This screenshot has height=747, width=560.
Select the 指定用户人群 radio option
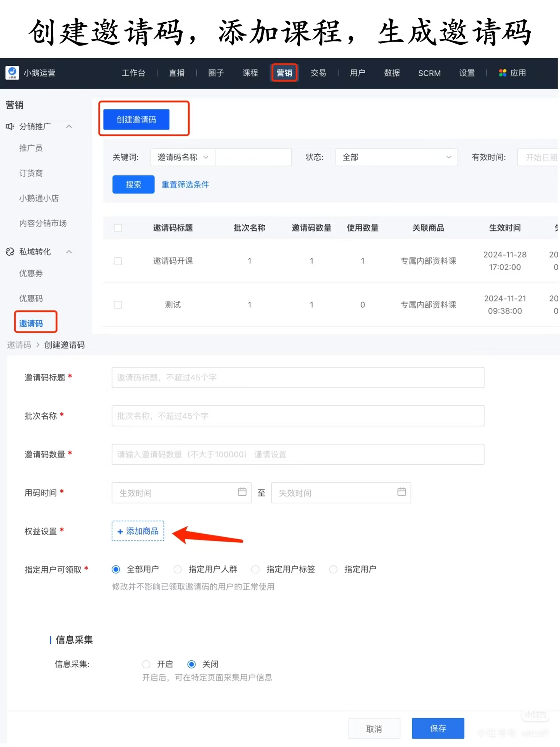(178, 570)
